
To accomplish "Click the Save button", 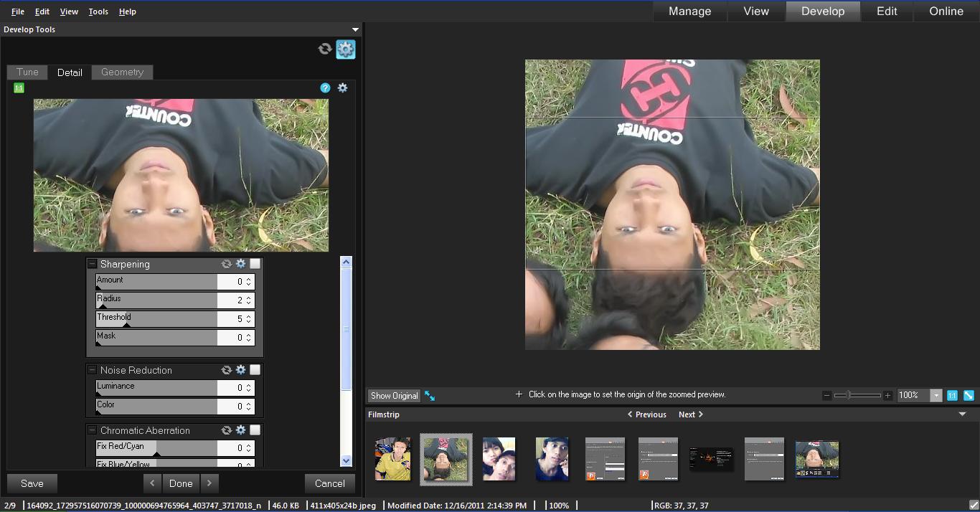I will click(x=32, y=483).
